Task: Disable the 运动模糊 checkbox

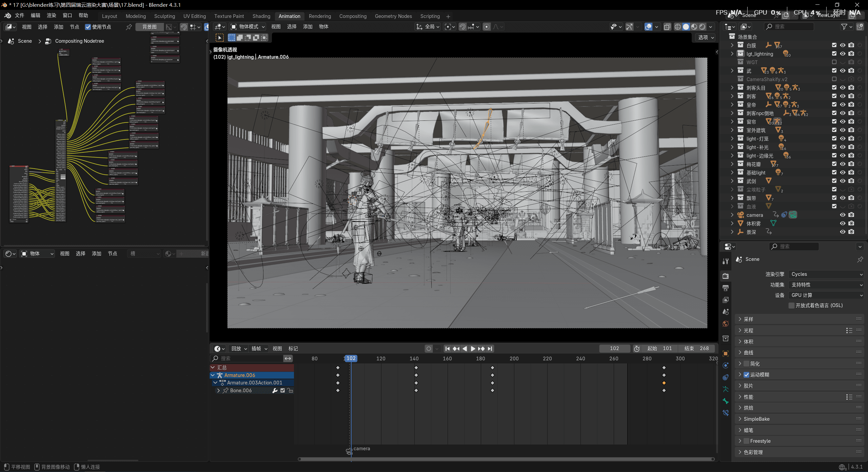Action: click(x=747, y=375)
